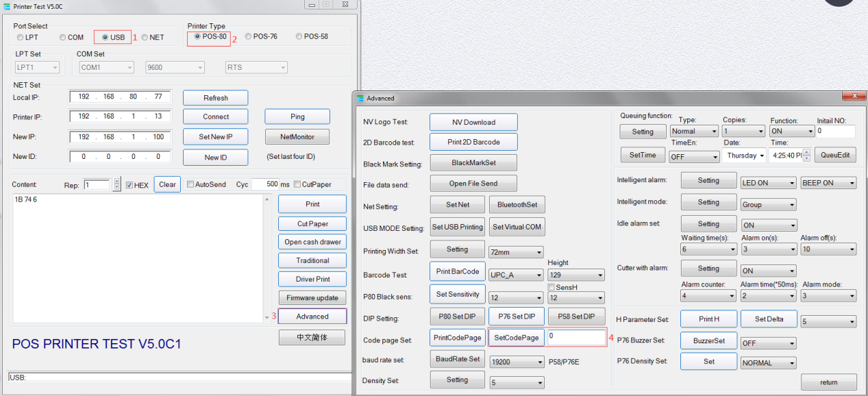
Task: Click return in the Advanced window
Action: 829,382
